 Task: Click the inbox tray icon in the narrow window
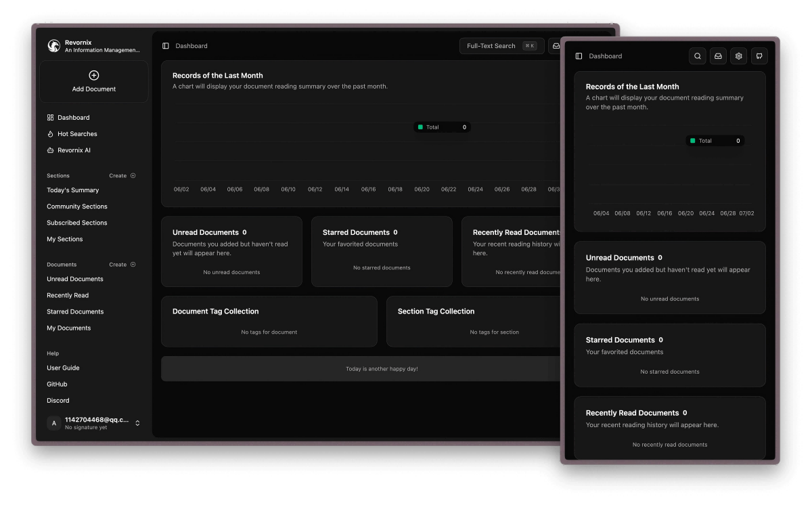(x=718, y=56)
